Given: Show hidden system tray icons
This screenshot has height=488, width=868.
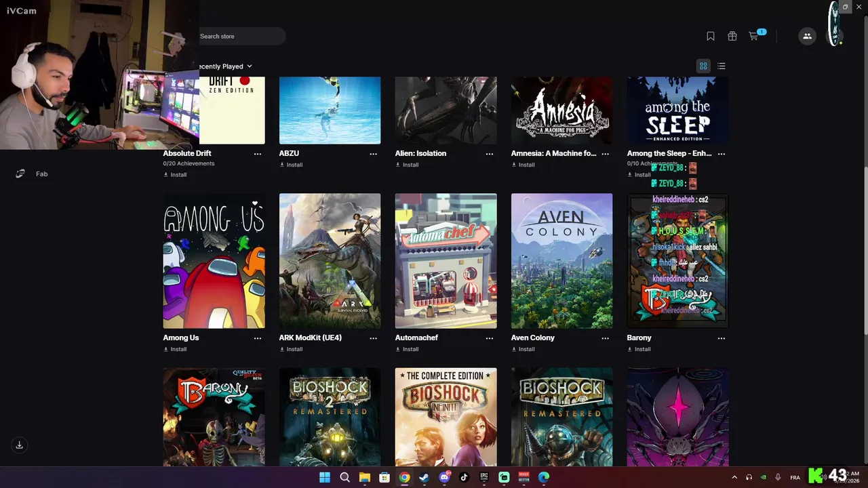Looking at the screenshot, I should pyautogui.click(x=734, y=477).
